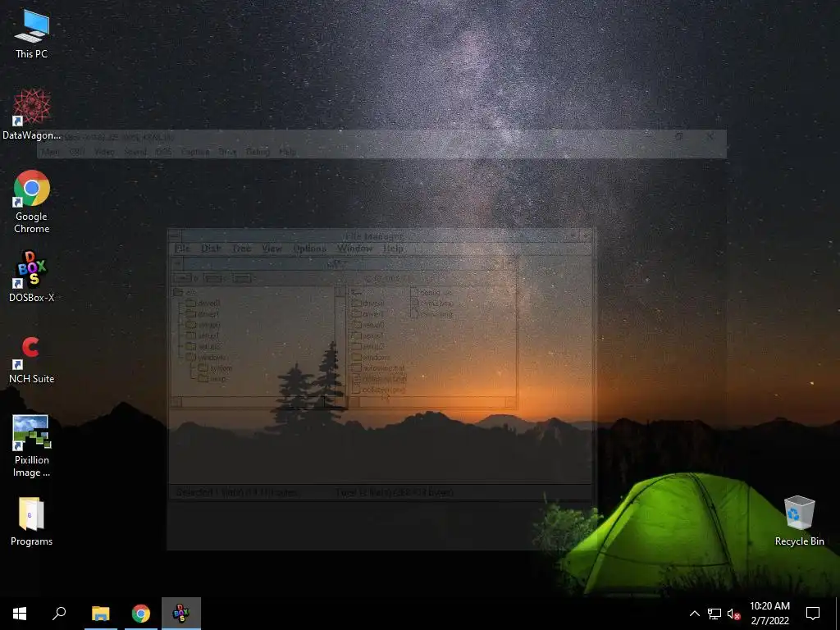The width and height of the screenshot is (840, 630).
Task: Select the This PC desktop icon
Action: pos(32,33)
